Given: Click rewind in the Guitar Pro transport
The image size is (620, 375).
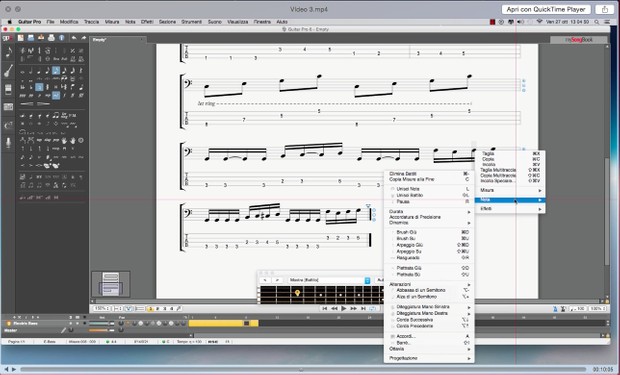Looking at the screenshot, I should tap(334, 308).
